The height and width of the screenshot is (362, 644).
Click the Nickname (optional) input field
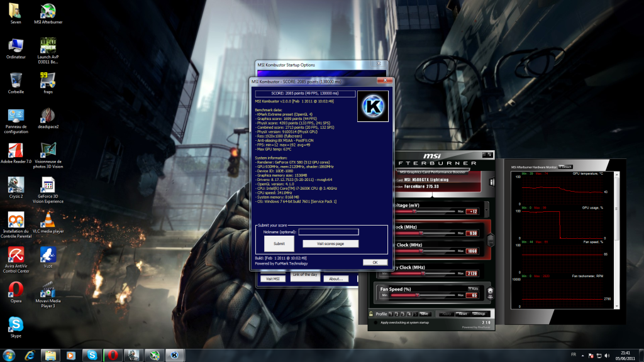click(328, 232)
